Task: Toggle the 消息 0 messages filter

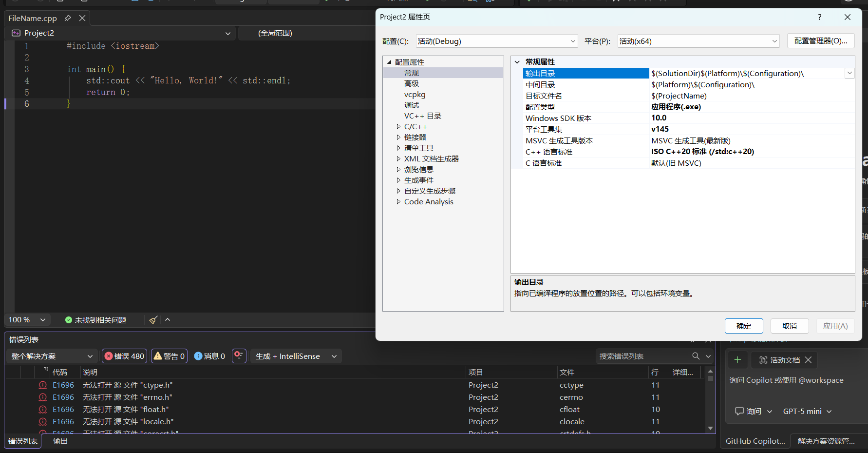Action: 209,356
